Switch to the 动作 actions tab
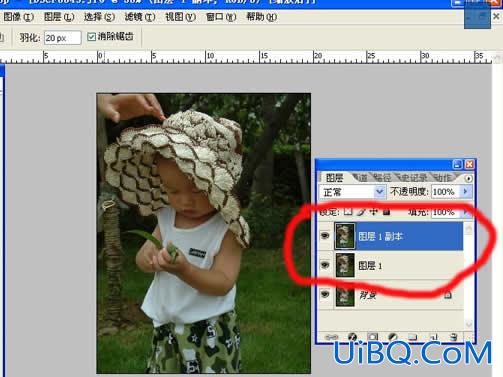The width and height of the screenshot is (503, 377). [443, 178]
